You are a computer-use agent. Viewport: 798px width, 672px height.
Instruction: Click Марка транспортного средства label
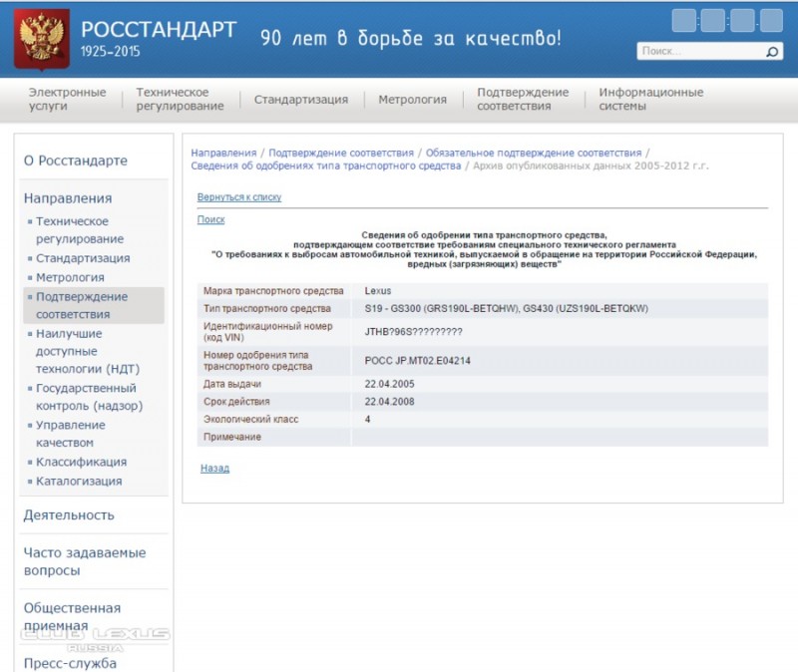pyautogui.click(x=273, y=291)
